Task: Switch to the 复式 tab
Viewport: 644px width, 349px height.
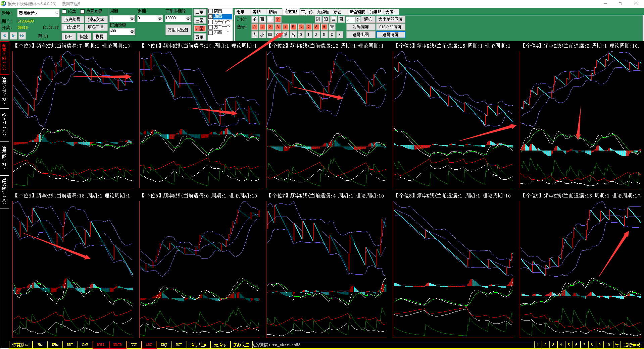Action: 337,12
